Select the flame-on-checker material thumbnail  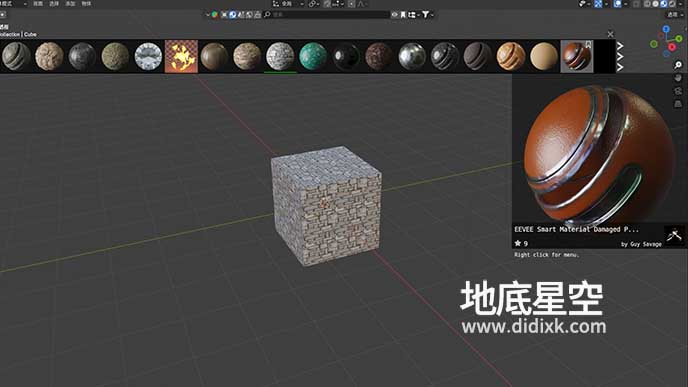[x=181, y=56]
